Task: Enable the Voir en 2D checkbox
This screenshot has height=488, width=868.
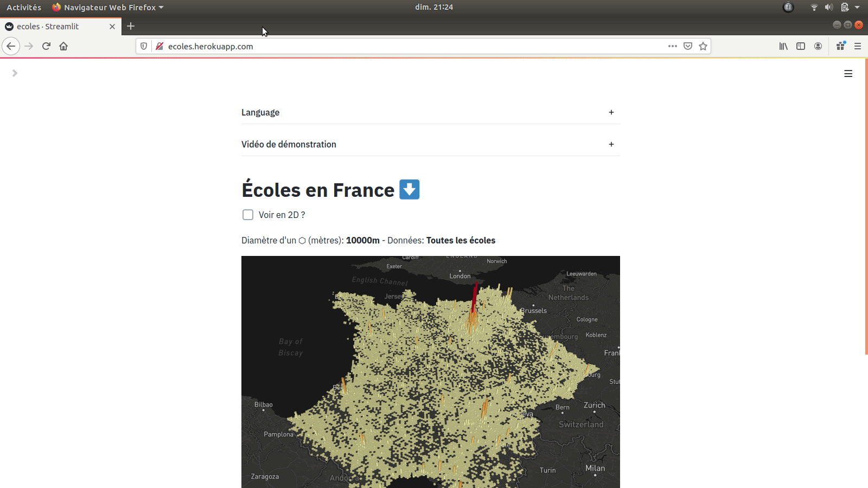Action: [x=248, y=215]
